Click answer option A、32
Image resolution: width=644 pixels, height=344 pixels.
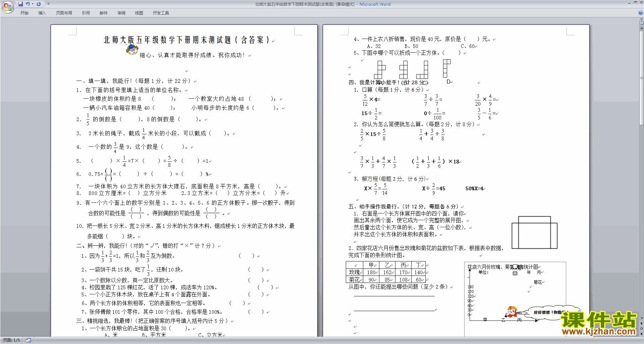click(374, 46)
